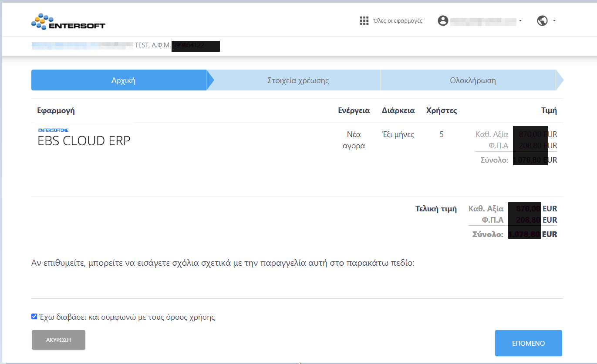
Task: Go to the Ολοκλήρωση step
Action: 472,80
